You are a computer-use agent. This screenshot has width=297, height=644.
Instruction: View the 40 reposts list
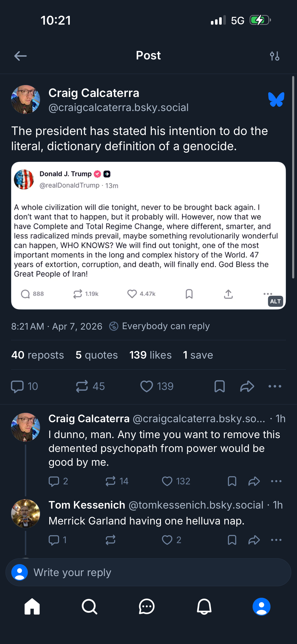pos(38,355)
